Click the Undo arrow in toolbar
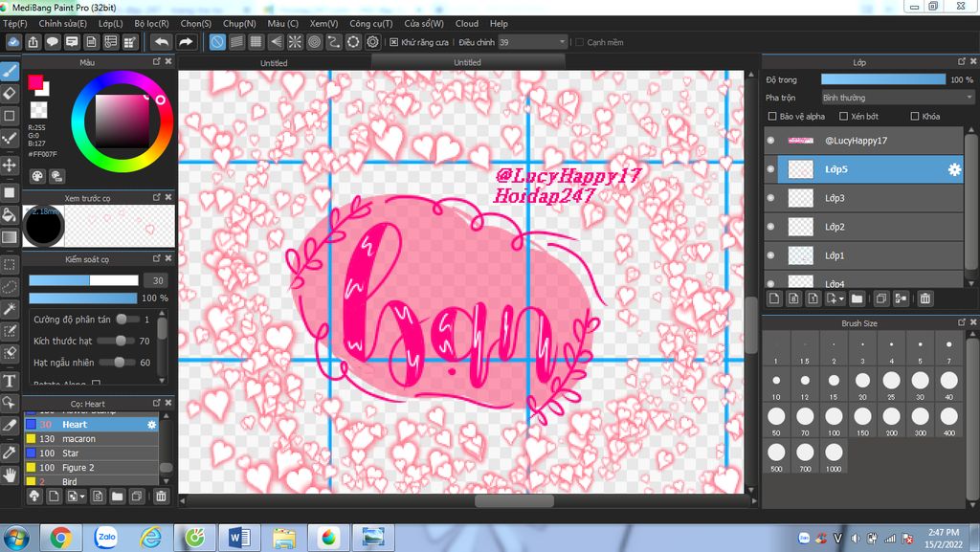 [x=161, y=42]
